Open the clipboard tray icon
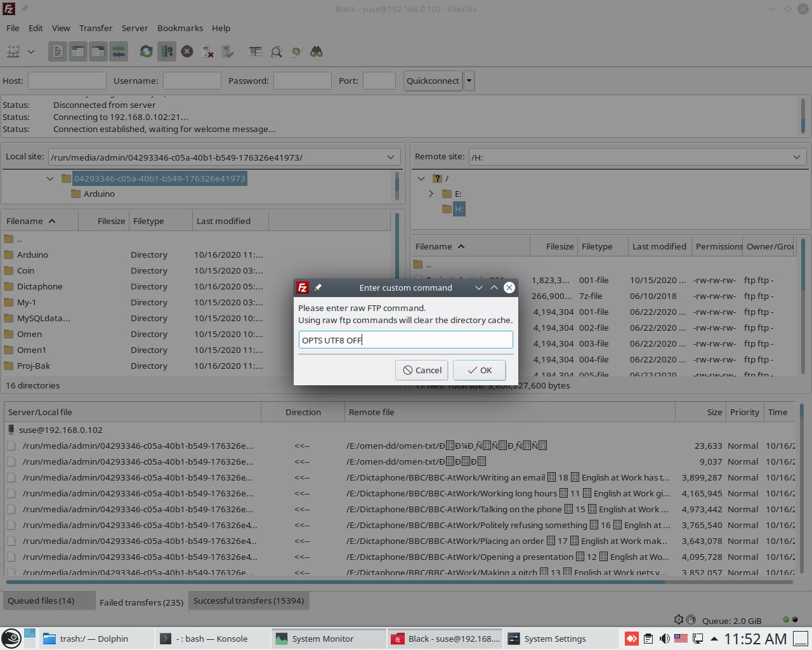 coord(648,639)
